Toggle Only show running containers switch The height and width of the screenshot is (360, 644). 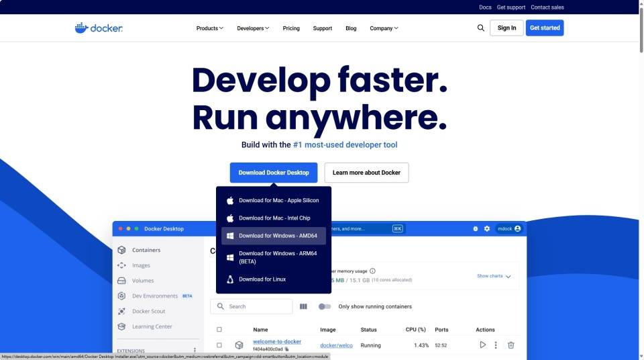pos(325,307)
